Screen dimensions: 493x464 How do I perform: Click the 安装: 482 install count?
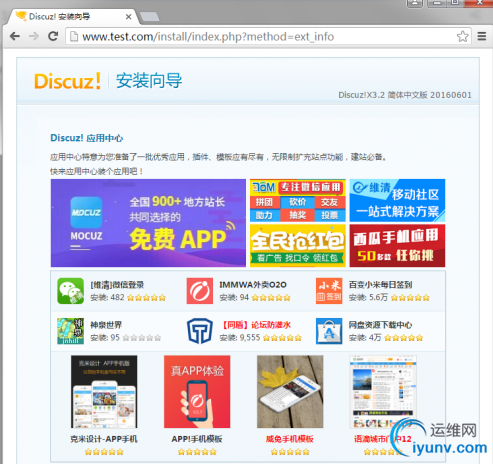(107, 297)
